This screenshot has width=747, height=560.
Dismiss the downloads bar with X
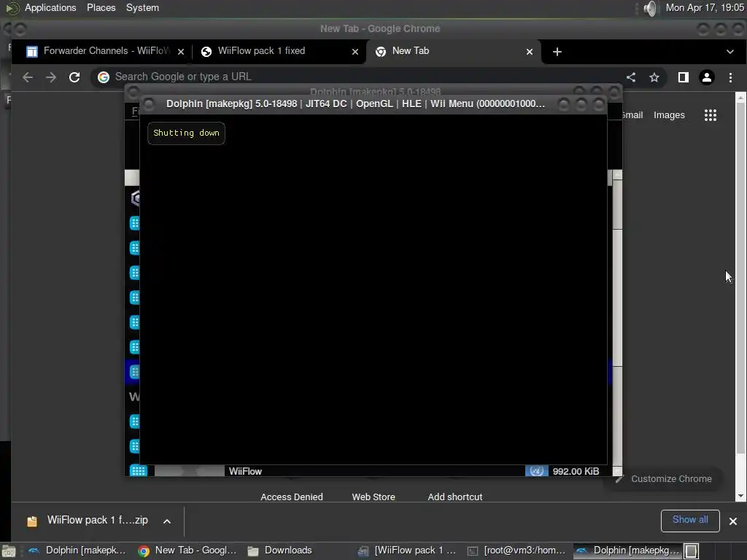[x=733, y=521]
